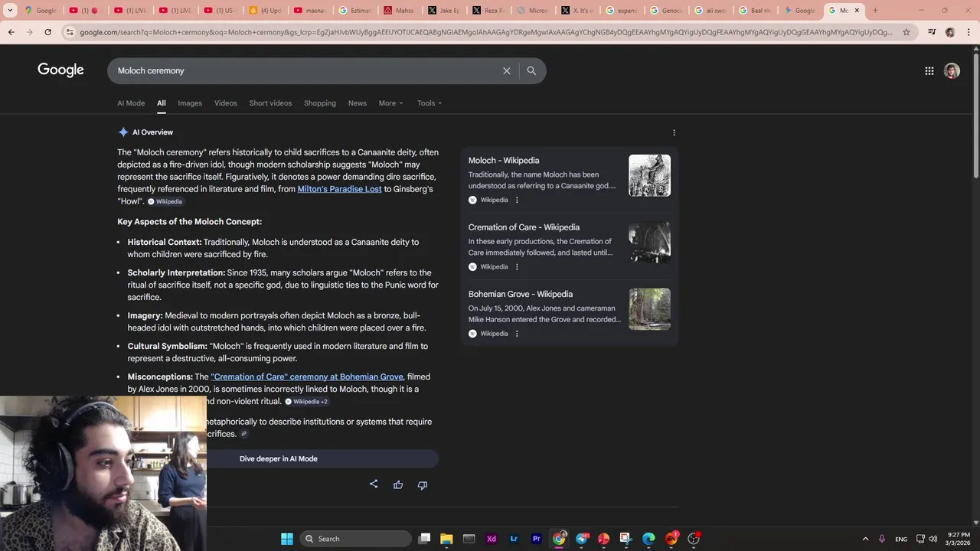The width and height of the screenshot is (980, 551).
Task: Open Bohemian Grove - Wikipedia result title
Action: point(521,294)
